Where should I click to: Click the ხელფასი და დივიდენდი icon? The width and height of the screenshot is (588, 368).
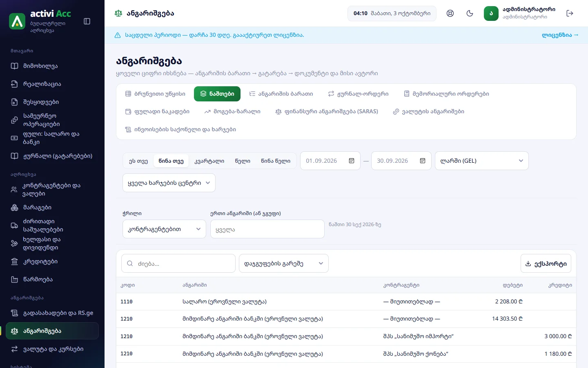[14, 243]
